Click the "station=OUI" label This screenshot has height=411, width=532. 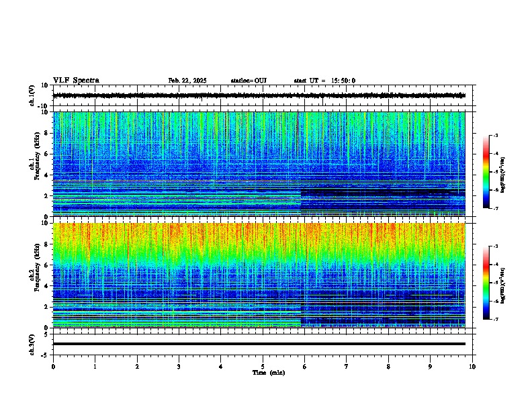(249, 81)
